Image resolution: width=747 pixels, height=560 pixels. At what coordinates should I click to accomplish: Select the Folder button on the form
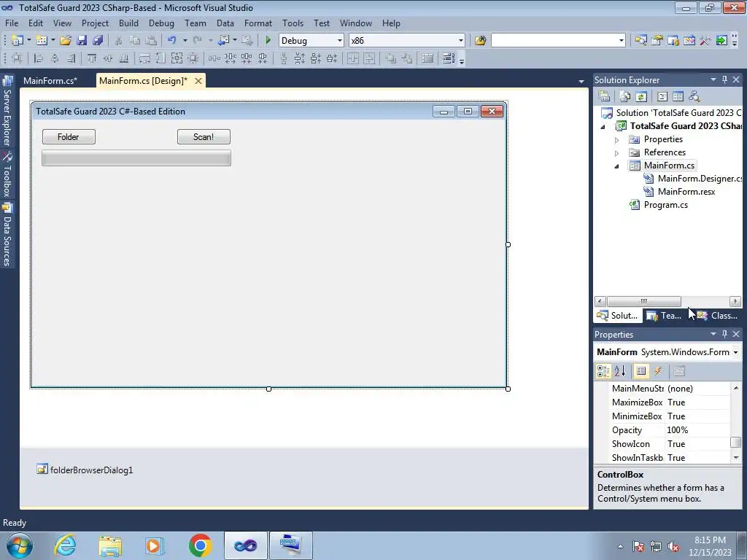[x=69, y=136]
